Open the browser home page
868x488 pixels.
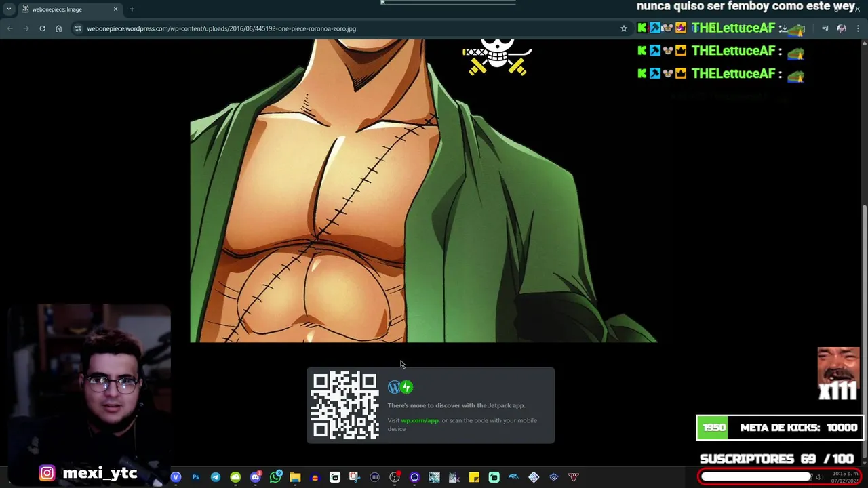click(x=58, y=28)
